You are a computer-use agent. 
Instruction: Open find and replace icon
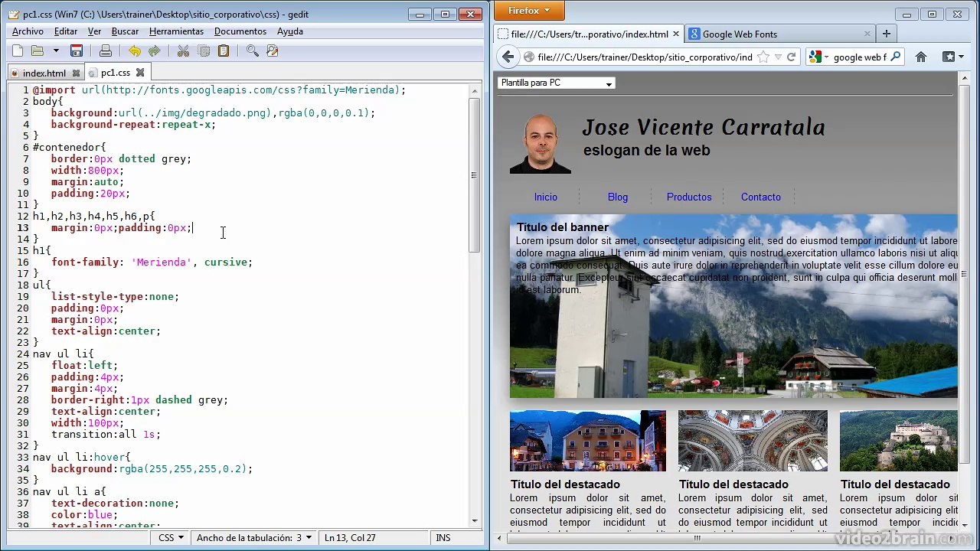tap(272, 51)
